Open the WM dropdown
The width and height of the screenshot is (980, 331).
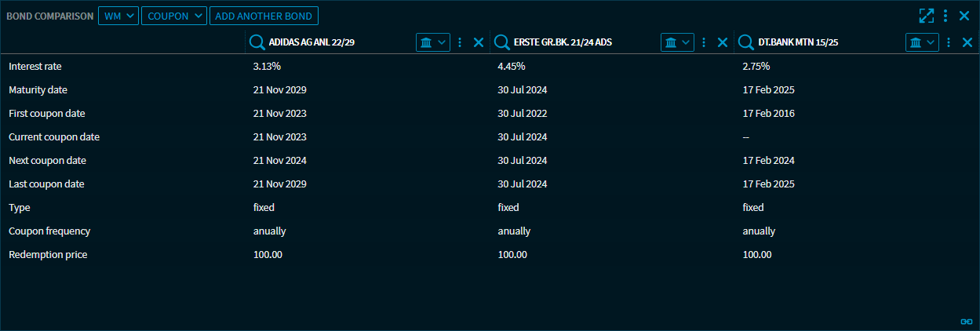click(x=118, y=16)
